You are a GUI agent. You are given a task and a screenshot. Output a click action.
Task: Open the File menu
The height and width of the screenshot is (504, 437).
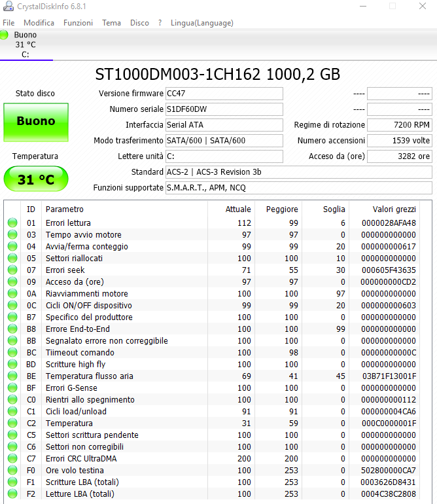(9, 23)
